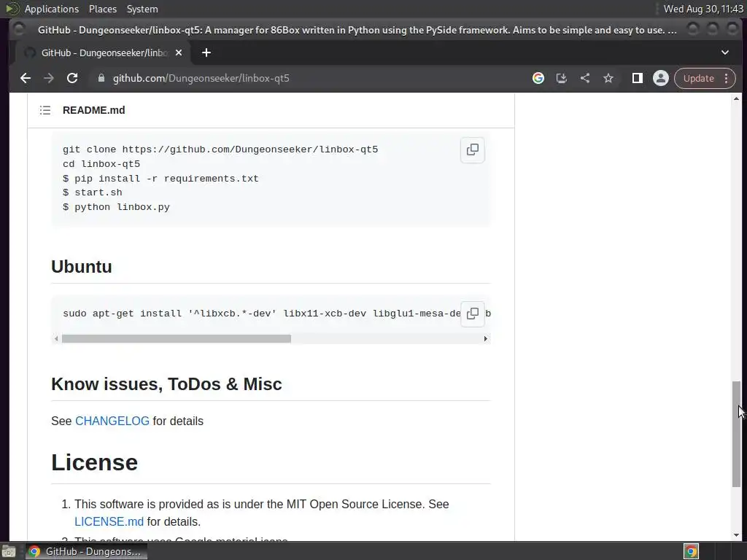
Task: Open the Google icon in address bar
Action: click(538, 78)
